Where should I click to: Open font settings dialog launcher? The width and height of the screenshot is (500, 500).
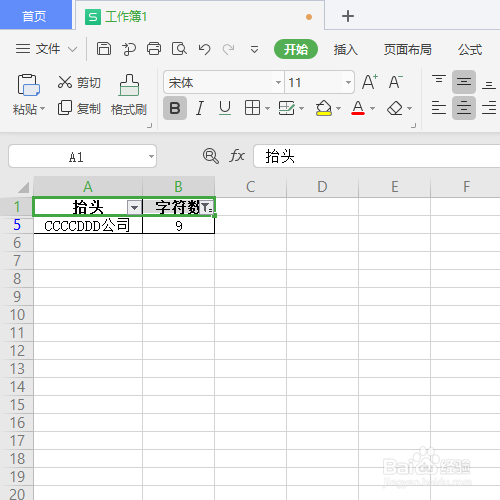click(x=414, y=126)
